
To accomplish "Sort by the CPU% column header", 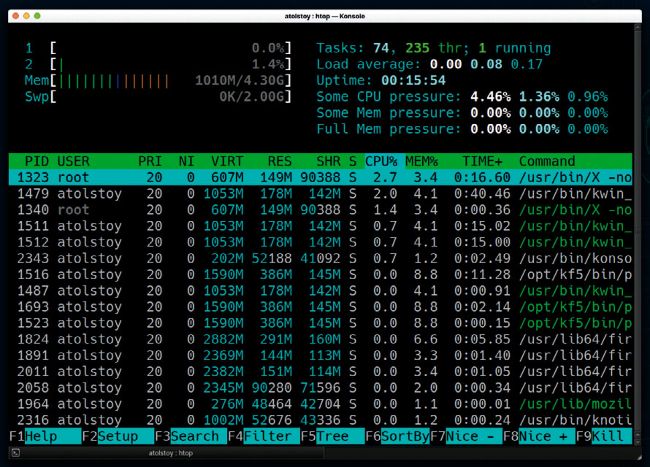I will [x=380, y=160].
